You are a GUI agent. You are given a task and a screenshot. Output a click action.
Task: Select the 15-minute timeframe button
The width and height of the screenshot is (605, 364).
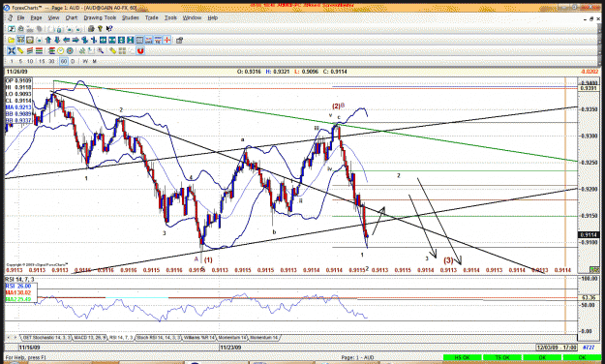pos(42,61)
